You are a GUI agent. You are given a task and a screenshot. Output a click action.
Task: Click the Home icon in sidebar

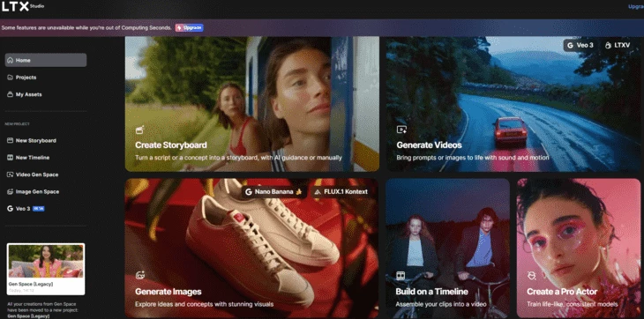pyautogui.click(x=11, y=60)
